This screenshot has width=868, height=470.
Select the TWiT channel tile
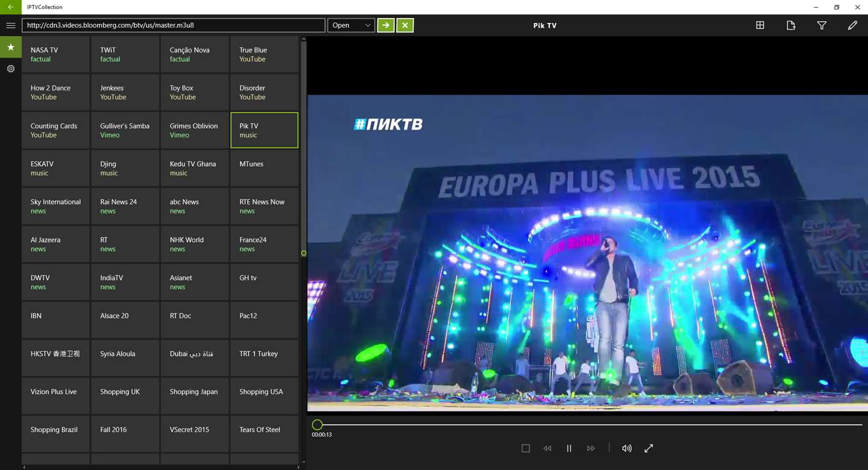click(125, 54)
